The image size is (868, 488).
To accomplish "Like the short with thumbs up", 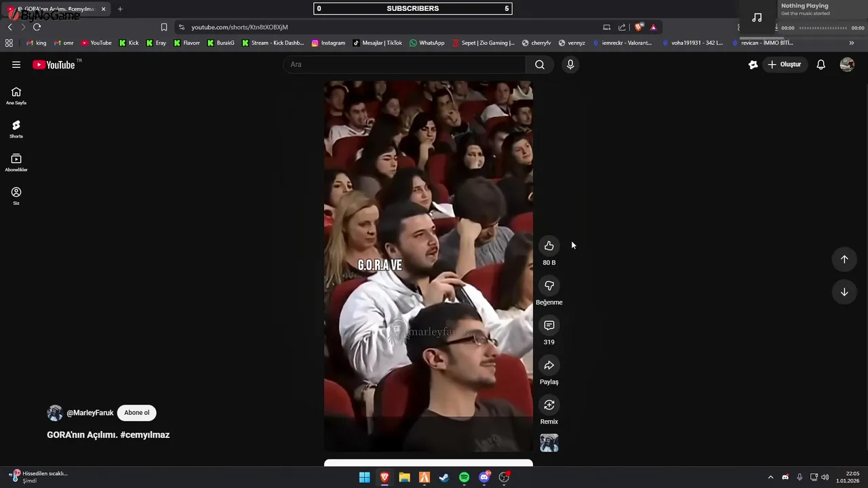I will 549,246.
